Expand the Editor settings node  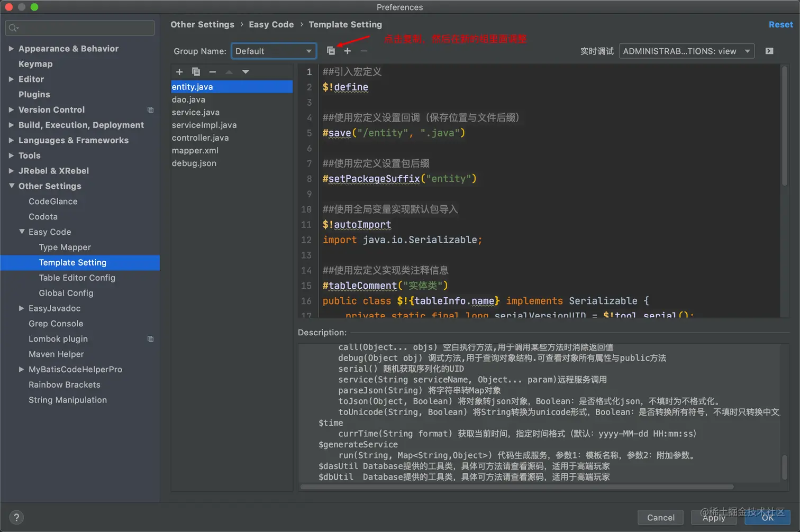[11, 79]
